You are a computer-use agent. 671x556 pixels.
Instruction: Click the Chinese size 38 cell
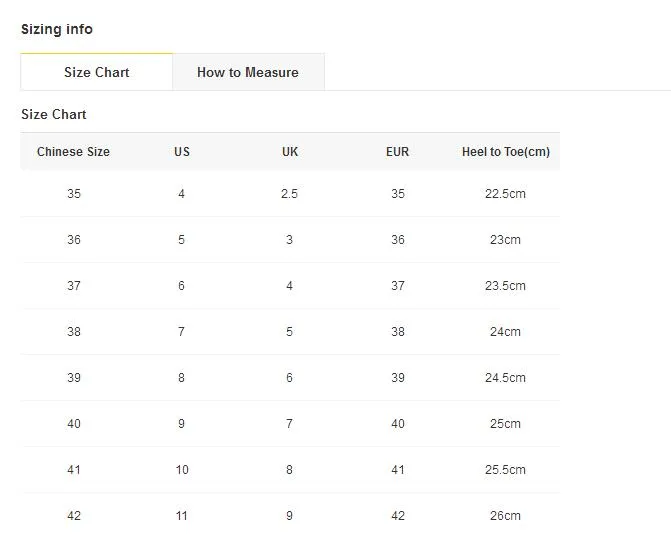point(74,331)
